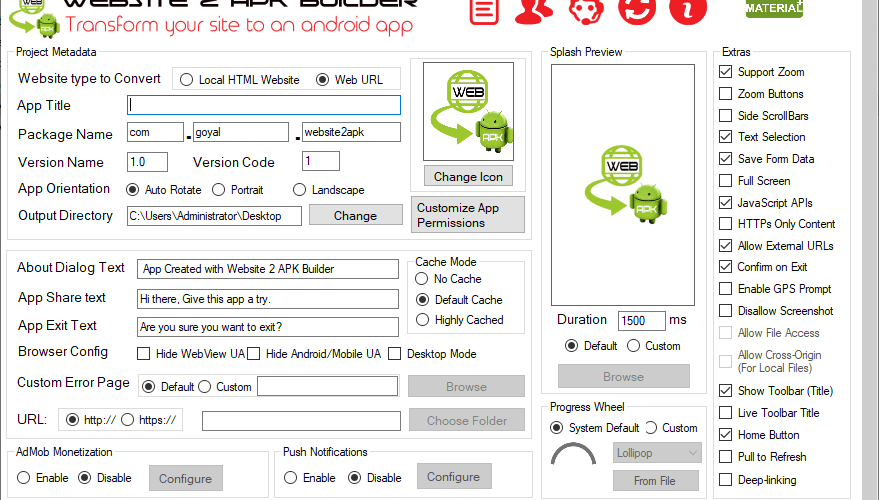Image resolution: width=879 pixels, height=500 pixels.
Task: Click the splash Duration input box
Action: 641,321
